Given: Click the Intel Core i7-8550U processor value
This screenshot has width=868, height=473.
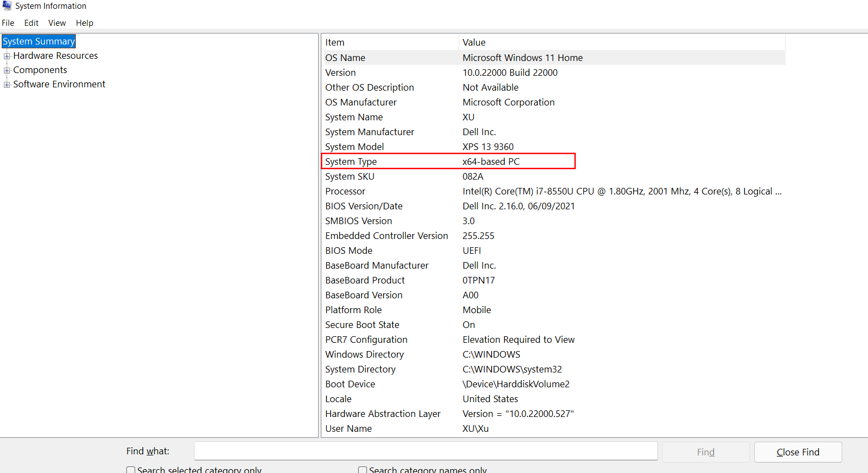Looking at the screenshot, I should pos(622,191).
